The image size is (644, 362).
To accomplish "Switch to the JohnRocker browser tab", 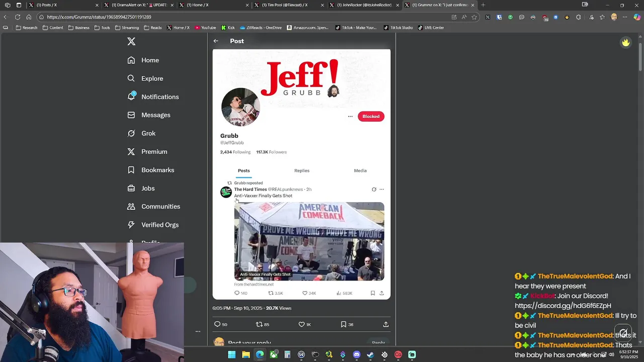I will (x=363, y=5).
